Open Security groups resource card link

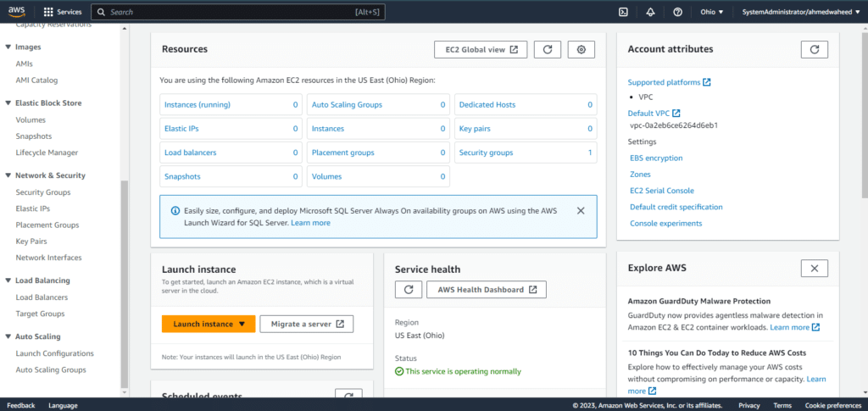point(486,153)
